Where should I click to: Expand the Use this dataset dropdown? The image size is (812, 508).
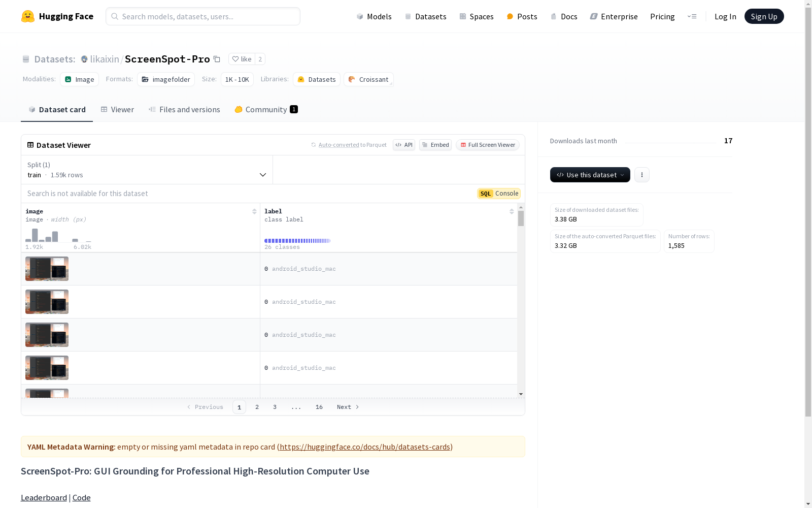pyautogui.click(x=590, y=175)
